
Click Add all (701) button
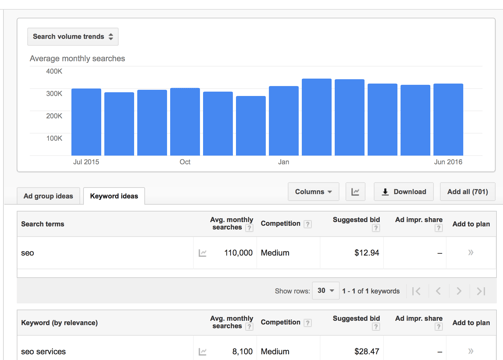click(x=468, y=192)
